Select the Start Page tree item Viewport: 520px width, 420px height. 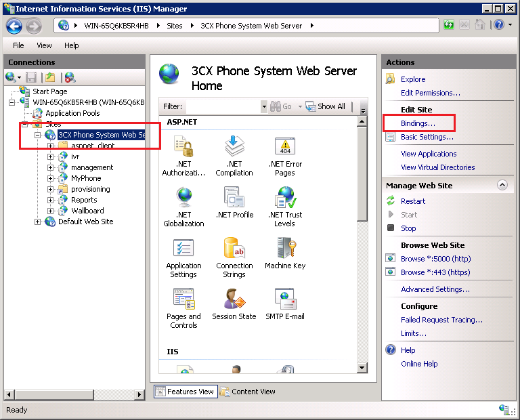click(49, 91)
